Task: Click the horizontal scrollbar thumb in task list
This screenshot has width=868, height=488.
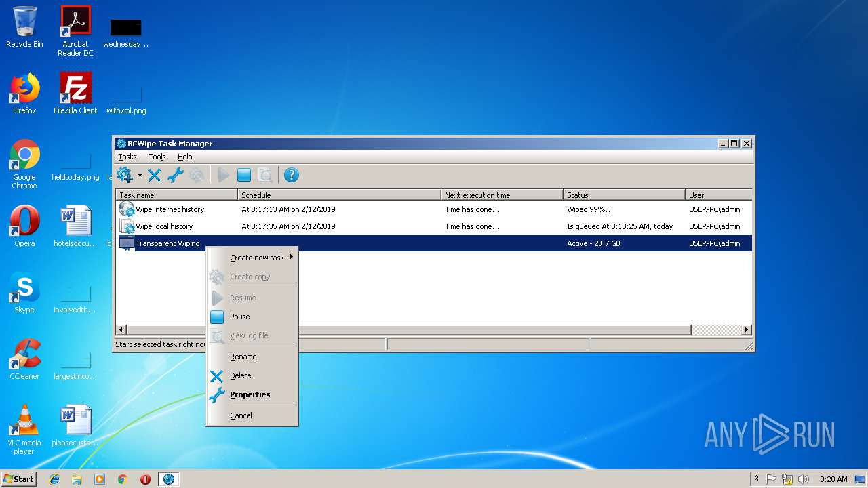Action: coord(409,330)
